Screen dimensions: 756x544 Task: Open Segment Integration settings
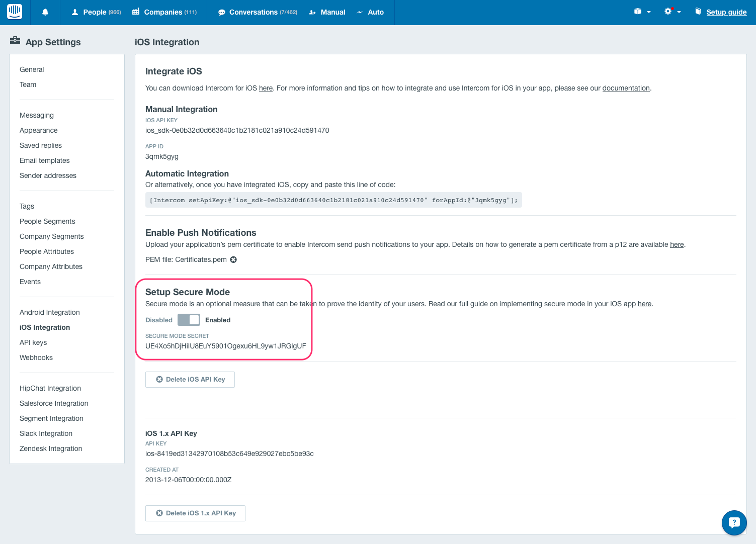click(x=51, y=418)
